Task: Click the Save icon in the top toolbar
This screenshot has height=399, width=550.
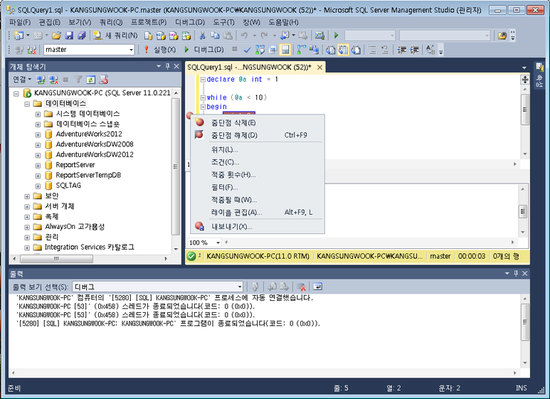Action: click(69, 35)
